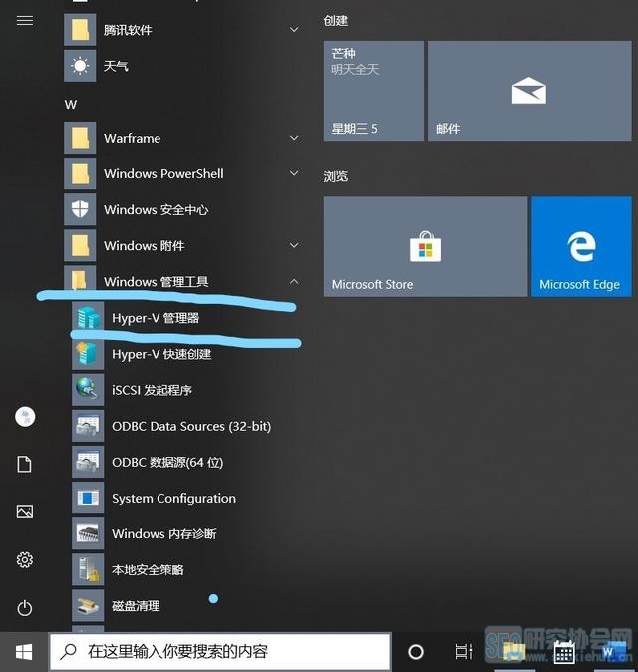
Task: Open the Hyper-V 管理器 icon
Action: pos(88,318)
